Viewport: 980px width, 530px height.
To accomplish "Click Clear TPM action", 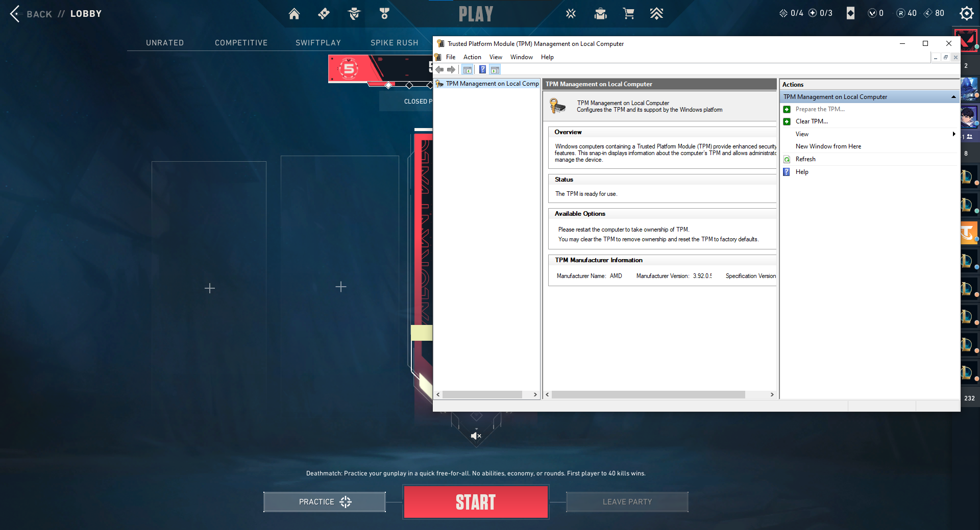I will coord(812,121).
